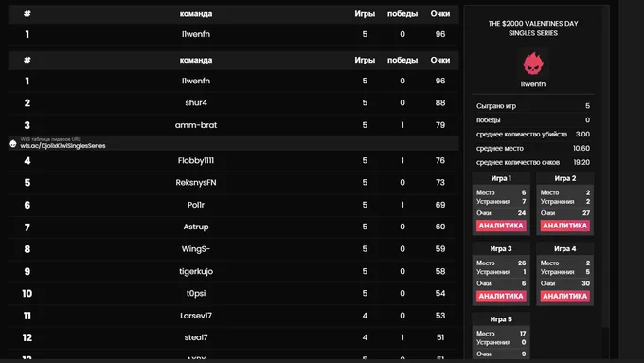
Task: Select tigerkujo in the leaderboard
Action: point(196,271)
